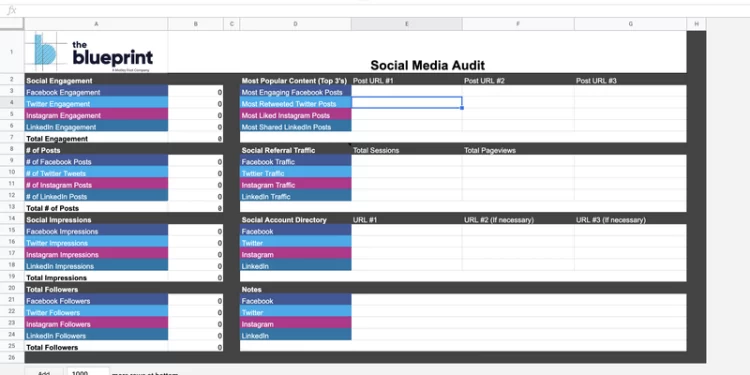Image resolution: width=750 pixels, height=375 pixels.
Task: Select the Instagram Impressions cell
Action: pos(96,254)
